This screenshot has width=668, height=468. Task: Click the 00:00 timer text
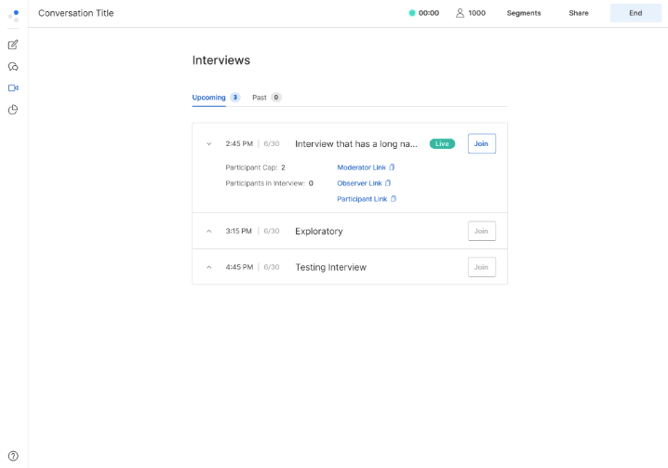(x=429, y=13)
